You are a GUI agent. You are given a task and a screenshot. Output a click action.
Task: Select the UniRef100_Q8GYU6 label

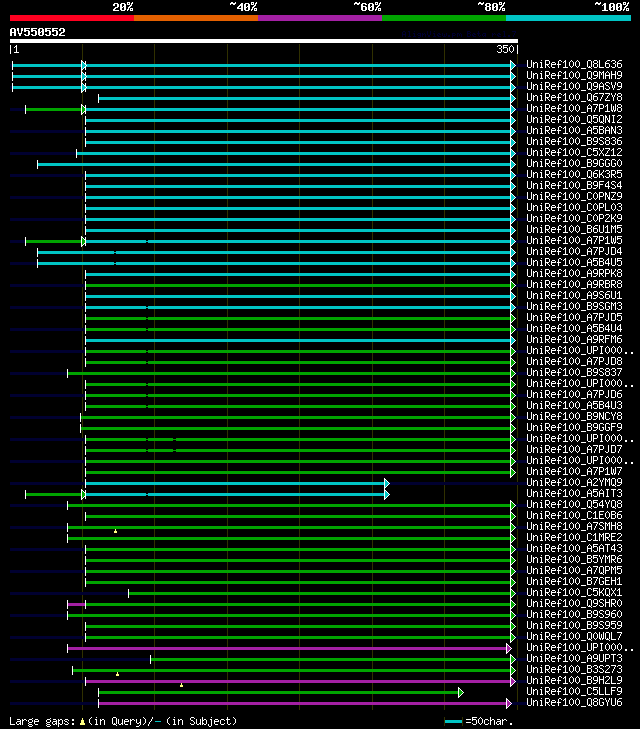[574, 702]
